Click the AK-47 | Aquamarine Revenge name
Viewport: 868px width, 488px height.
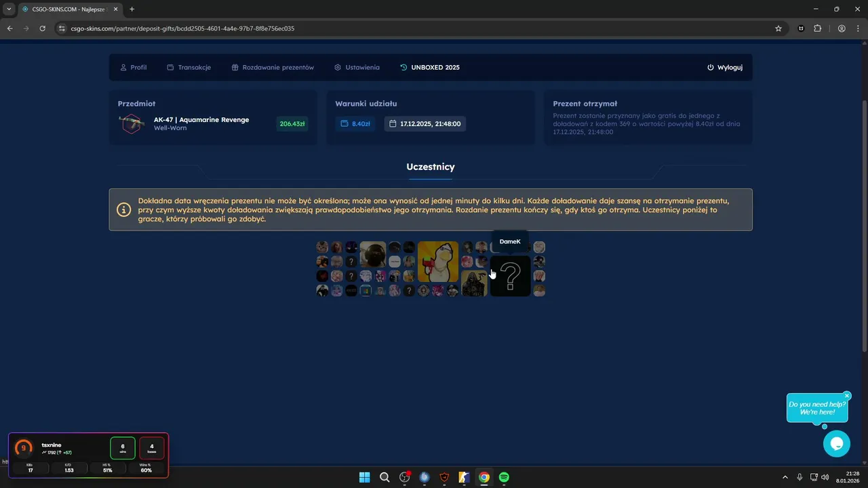tap(201, 120)
